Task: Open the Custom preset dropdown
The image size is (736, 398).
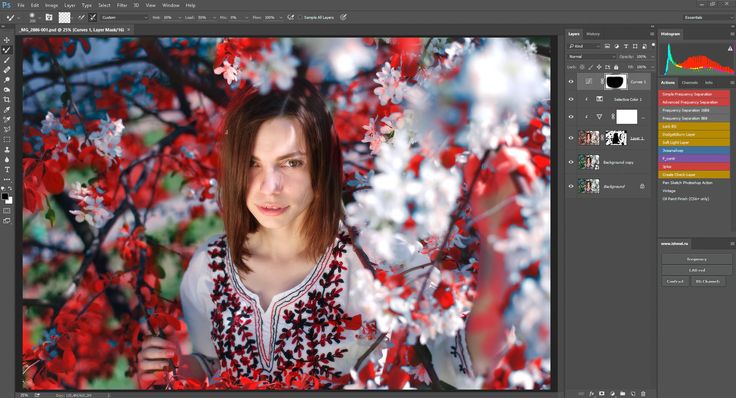Action: point(124,17)
